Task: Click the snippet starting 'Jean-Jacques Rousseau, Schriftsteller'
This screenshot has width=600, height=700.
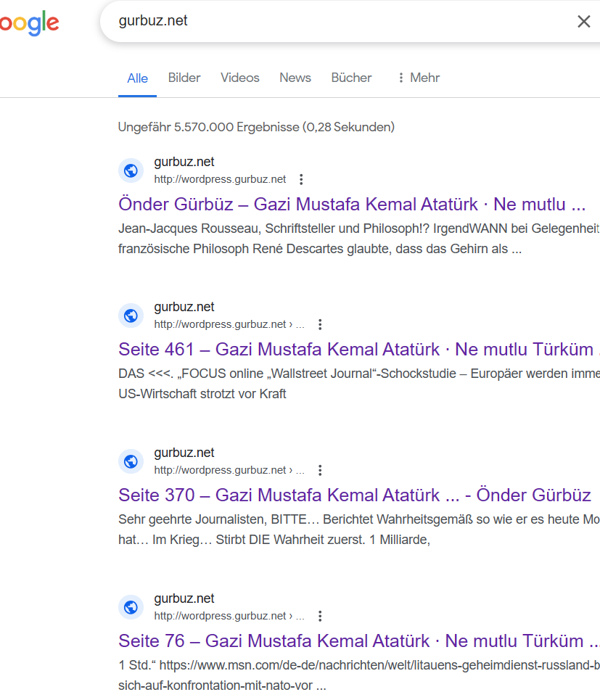Action: [x=359, y=239]
